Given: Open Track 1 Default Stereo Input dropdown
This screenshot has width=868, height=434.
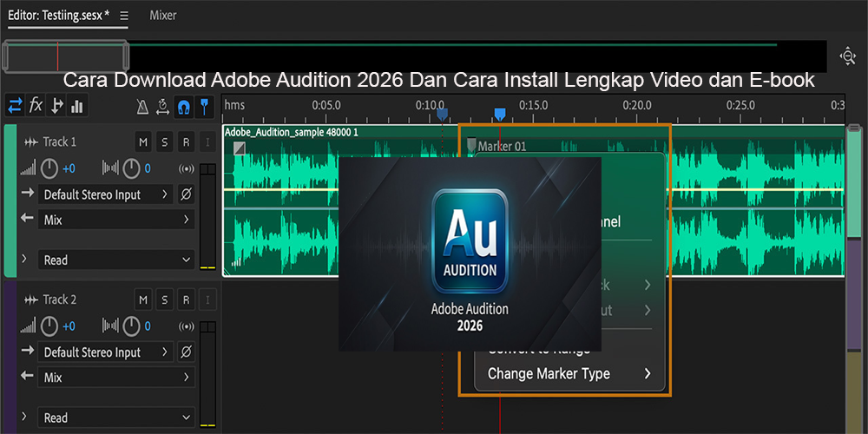Looking at the screenshot, I should point(105,194).
